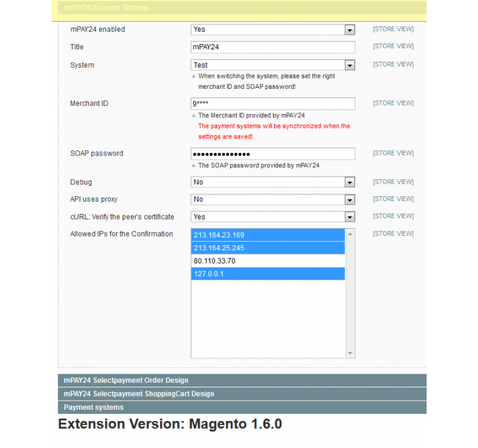Click the Merchant ID hint triangle icon
This screenshot has width=478, height=448.
tap(194, 115)
